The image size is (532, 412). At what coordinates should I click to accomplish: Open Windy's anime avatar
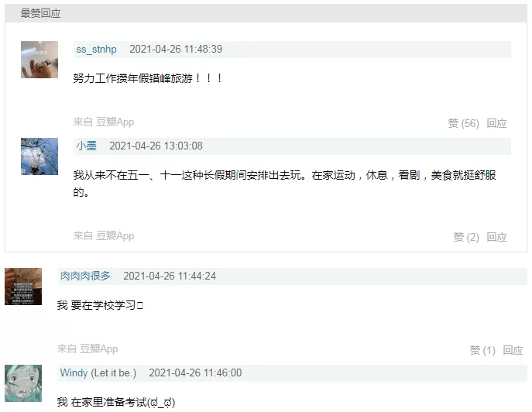click(23, 383)
